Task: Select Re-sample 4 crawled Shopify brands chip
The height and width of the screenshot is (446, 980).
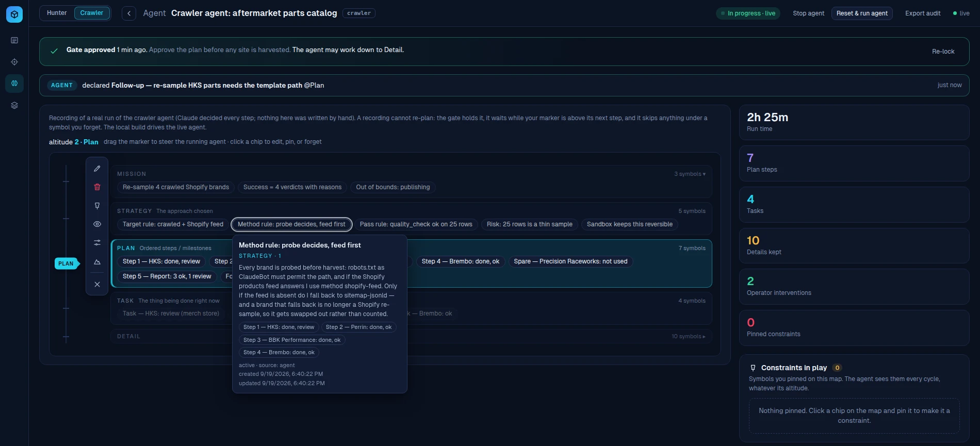Action: pyautogui.click(x=176, y=187)
